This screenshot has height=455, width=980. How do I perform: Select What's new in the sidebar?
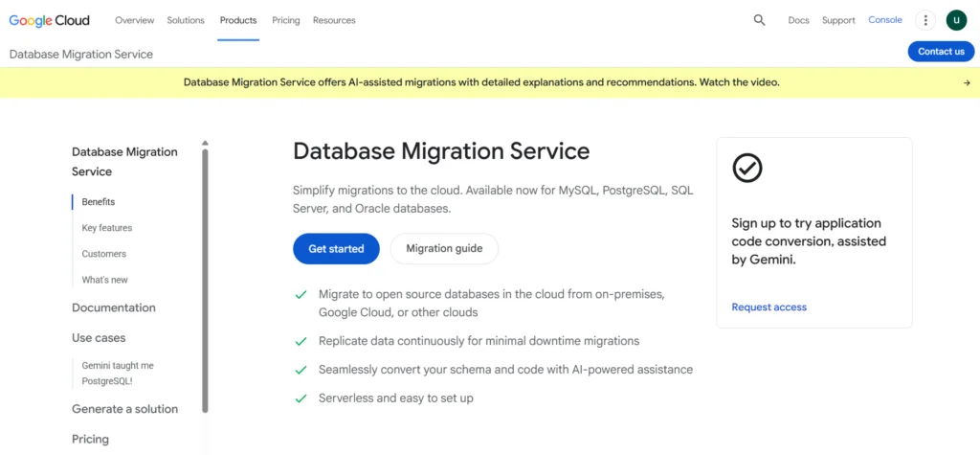tap(104, 280)
